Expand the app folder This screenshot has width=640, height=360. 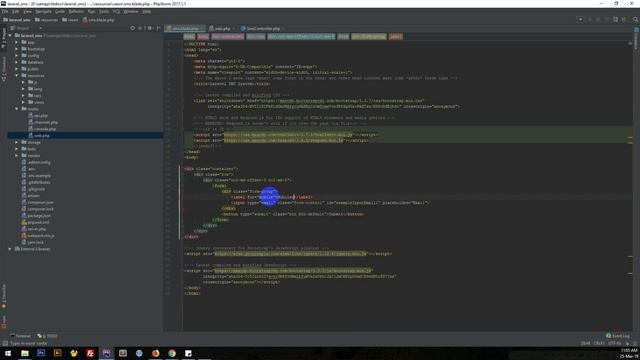[17, 42]
